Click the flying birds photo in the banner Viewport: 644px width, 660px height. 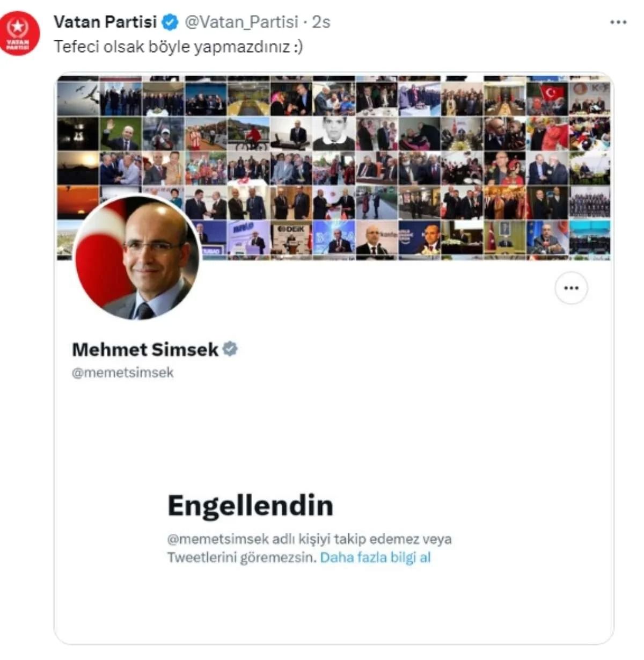78,98
